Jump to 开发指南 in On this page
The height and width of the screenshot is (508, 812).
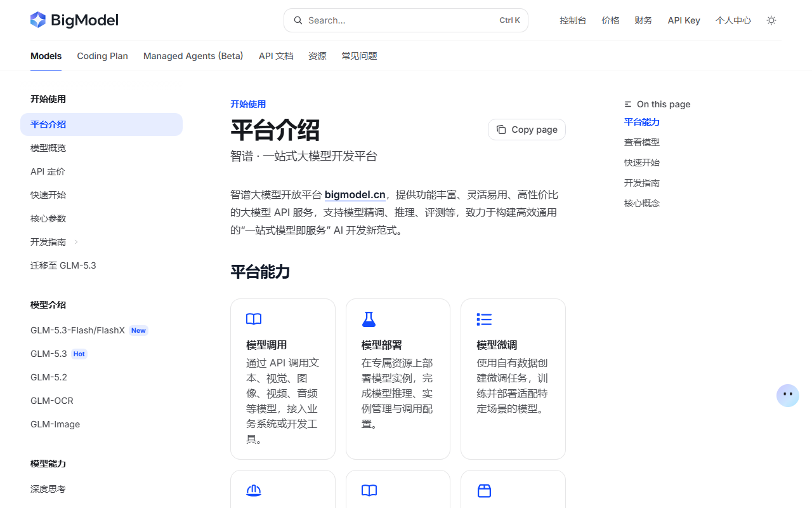point(642,183)
